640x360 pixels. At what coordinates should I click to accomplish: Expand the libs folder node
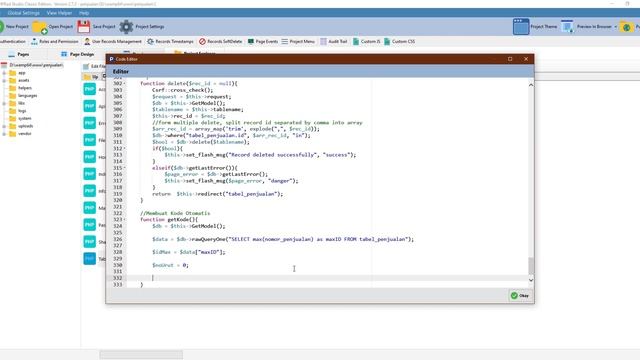(x=4, y=103)
